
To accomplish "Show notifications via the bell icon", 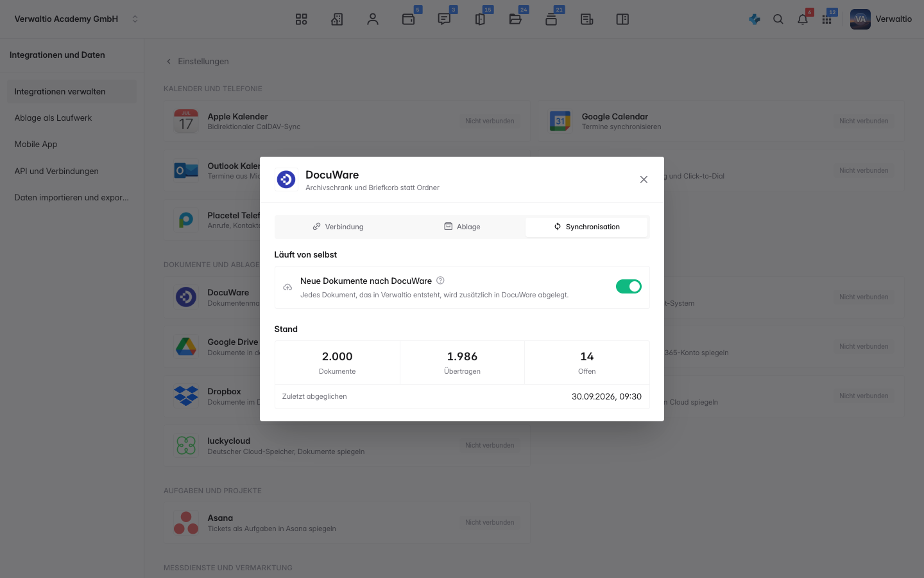I will [803, 19].
